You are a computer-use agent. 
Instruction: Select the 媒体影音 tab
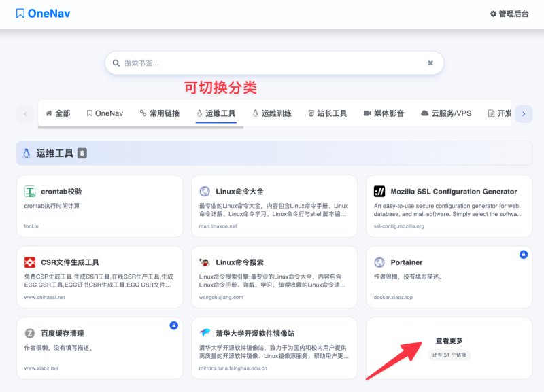point(384,113)
